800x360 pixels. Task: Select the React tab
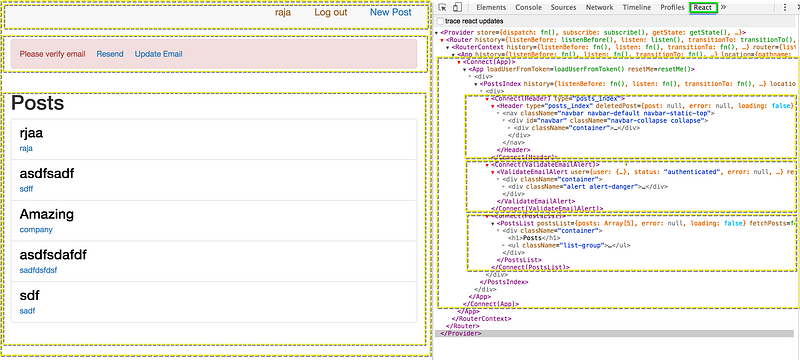coord(703,7)
